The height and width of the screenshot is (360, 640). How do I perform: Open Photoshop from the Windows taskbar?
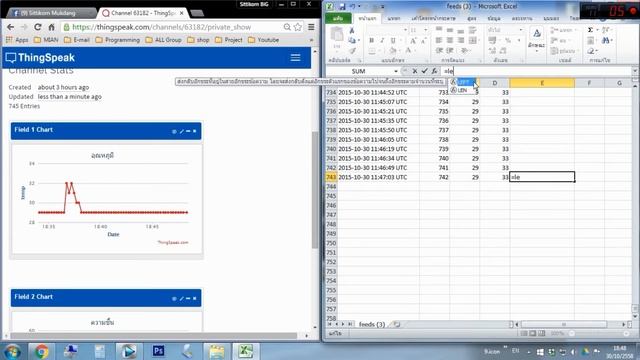click(x=158, y=351)
